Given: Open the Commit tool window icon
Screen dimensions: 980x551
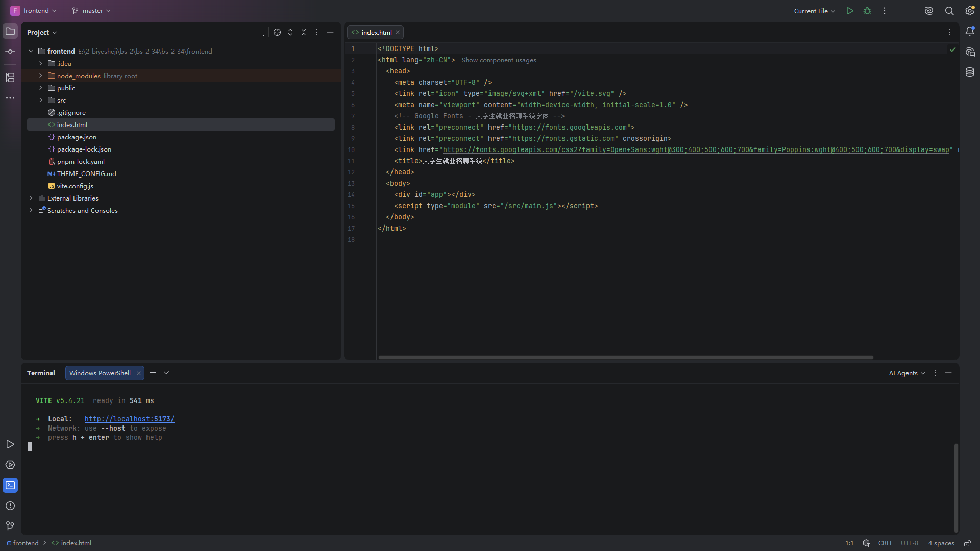Looking at the screenshot, I should [10, 52].
